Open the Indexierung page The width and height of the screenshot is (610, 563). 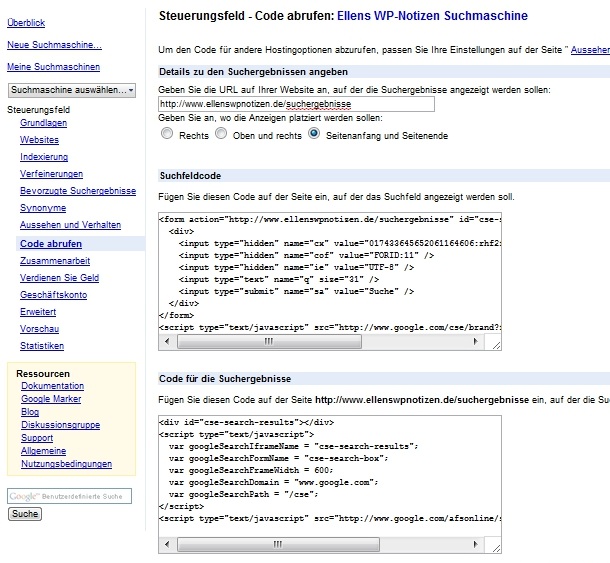pos(44,157)
